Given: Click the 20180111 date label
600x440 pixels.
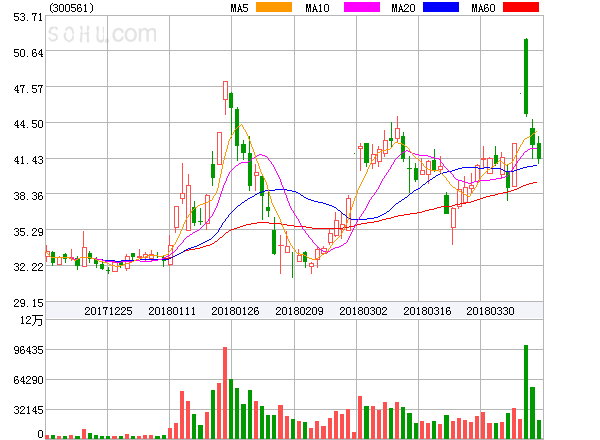Looking at the screenshot, I should 172,311.
